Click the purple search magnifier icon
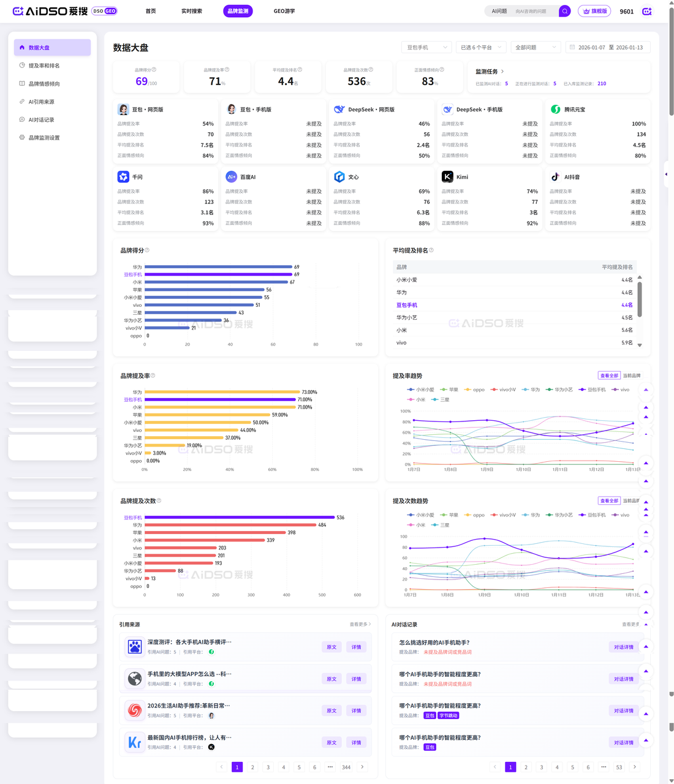 coord(564,11)
